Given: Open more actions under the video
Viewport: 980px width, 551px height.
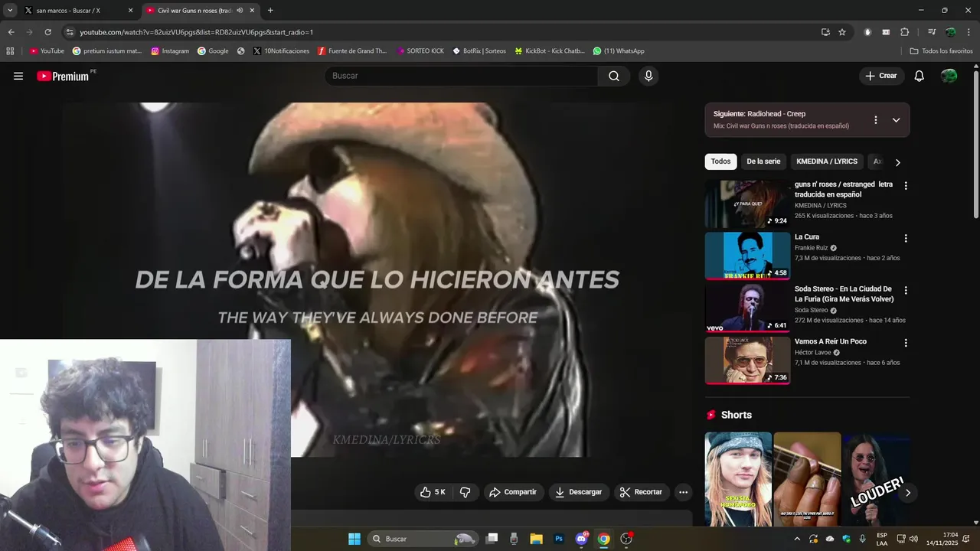Looking at the screenshot, I should point(684,492).
